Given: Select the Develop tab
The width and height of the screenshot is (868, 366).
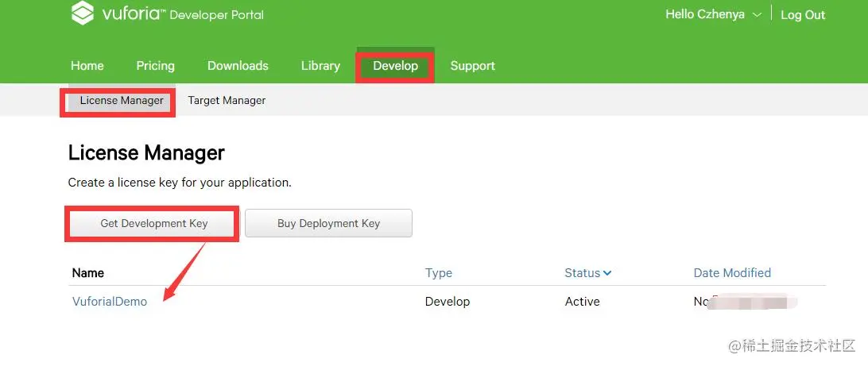Looking at the screenshot, I should pos(395,66).
